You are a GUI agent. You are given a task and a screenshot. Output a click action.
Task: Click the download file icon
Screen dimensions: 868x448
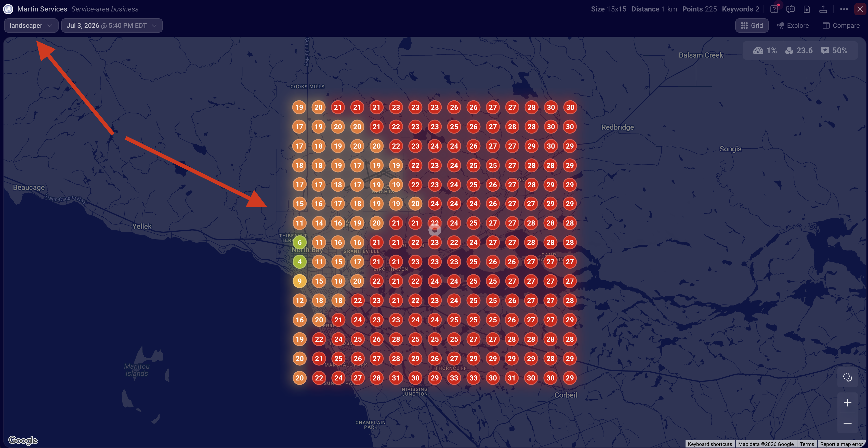click(x=807, y=9)
